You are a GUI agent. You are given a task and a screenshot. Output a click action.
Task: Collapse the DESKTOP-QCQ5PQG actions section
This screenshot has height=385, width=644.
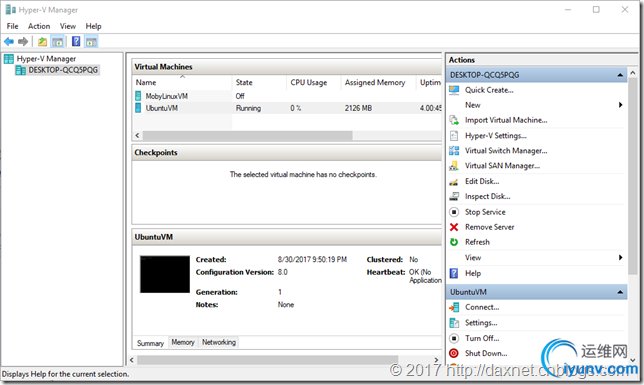[620, 75]
